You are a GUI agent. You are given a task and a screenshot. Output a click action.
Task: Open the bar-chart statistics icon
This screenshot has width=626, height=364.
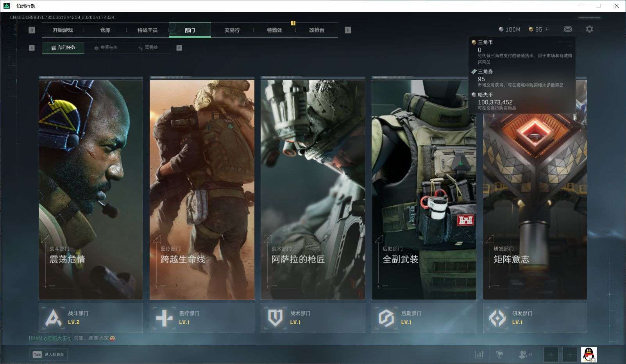479,355
